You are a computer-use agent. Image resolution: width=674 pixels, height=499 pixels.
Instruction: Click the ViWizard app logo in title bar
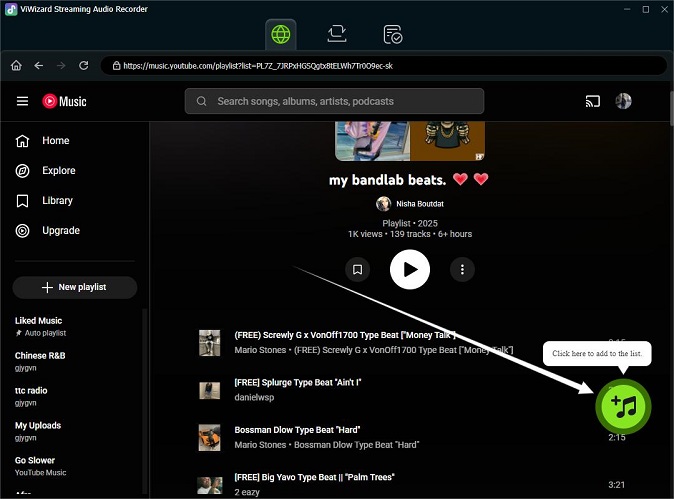pos(11,9)
